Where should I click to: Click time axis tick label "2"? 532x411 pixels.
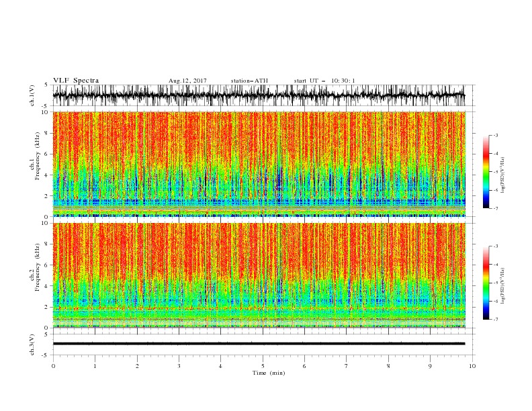(137, 366)
